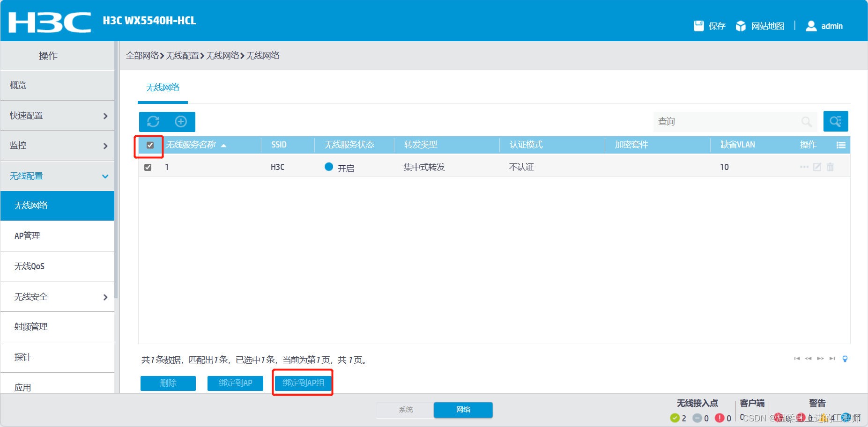Go to the last page of results

click(832, 359)
